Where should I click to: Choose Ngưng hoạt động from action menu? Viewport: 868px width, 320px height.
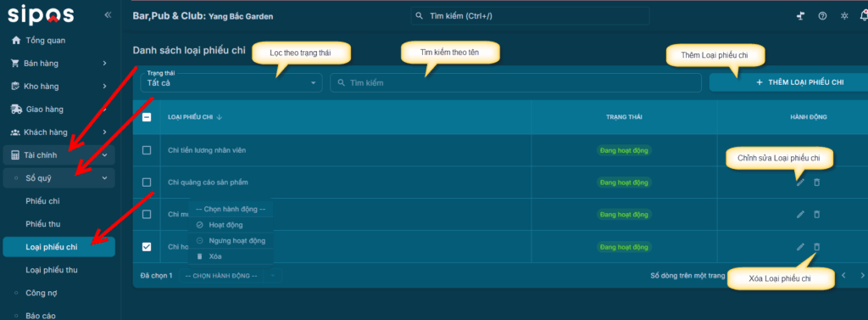coord(231,241)
